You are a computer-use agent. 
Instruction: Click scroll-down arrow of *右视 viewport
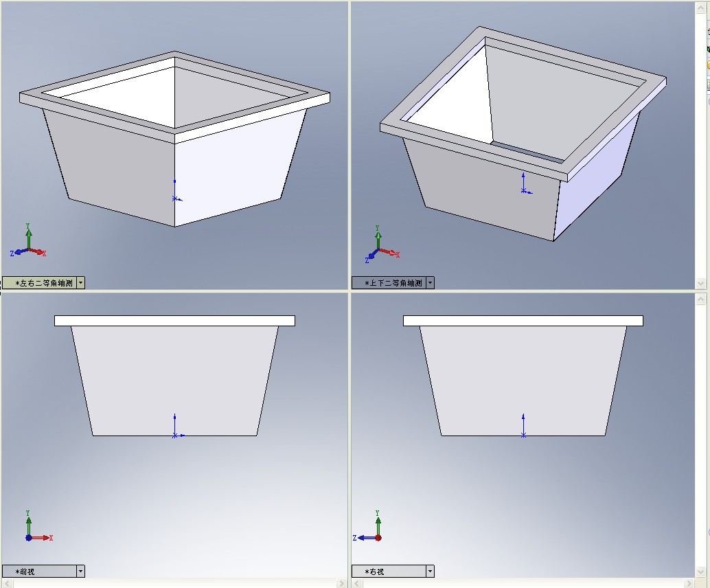tap(700, 572)
